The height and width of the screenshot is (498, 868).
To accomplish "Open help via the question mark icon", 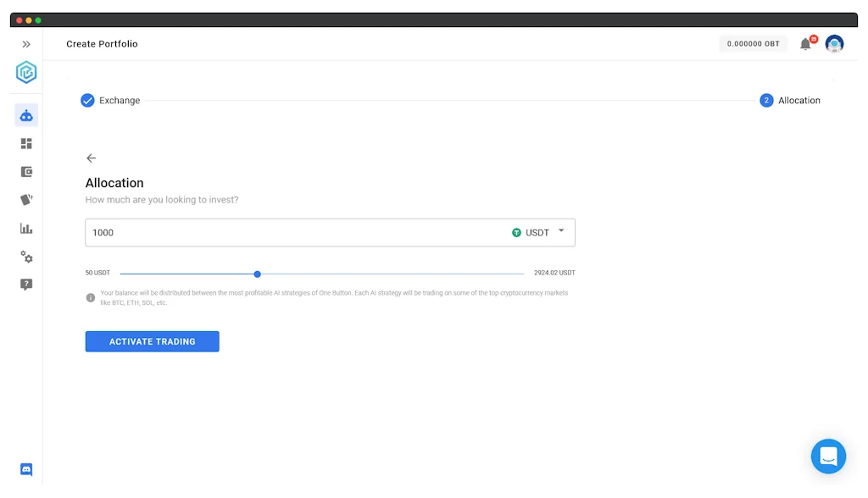I will (26, 285).
